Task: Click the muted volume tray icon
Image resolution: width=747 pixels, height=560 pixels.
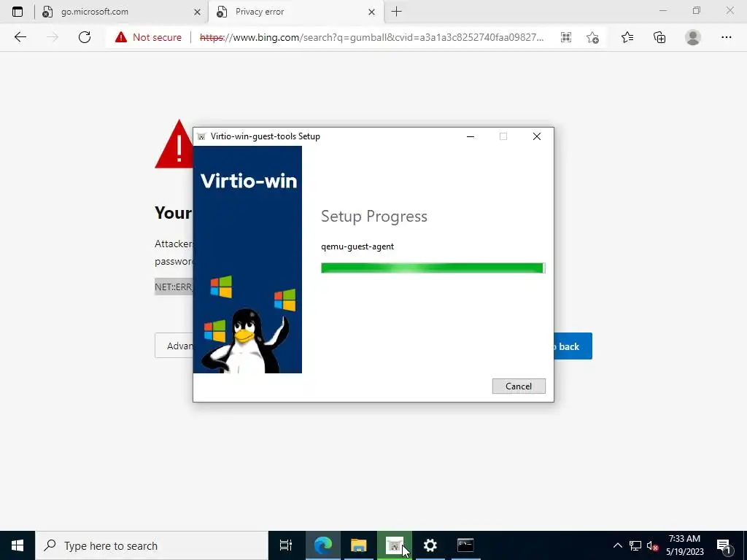Action: (652, 545)
